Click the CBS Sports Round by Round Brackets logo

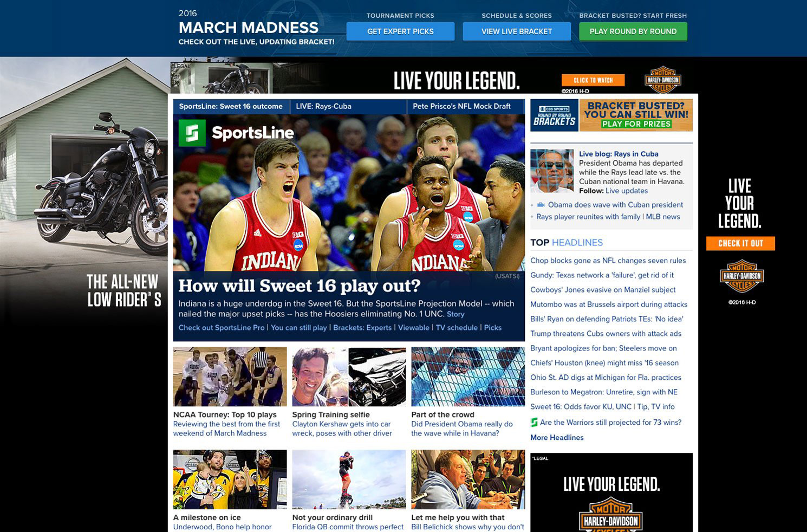555,115
